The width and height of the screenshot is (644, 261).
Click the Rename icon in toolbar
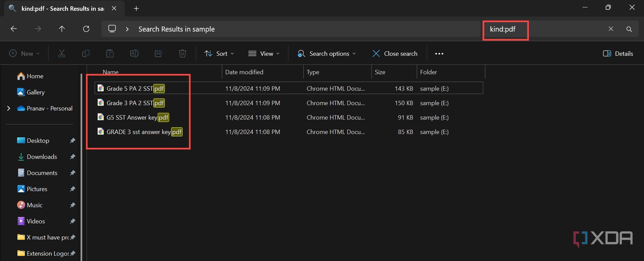point(134,53)
